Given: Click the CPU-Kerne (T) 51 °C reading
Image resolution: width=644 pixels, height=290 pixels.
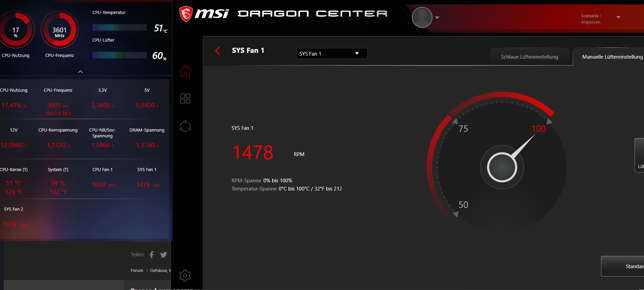Looking at the screenshot, I should click(x=14, y=183).
